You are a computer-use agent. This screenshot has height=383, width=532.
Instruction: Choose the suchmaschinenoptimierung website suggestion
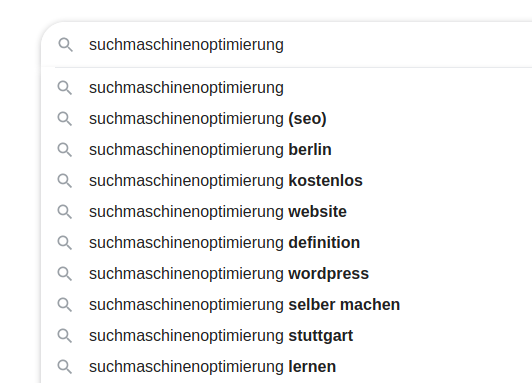point(286,212)
